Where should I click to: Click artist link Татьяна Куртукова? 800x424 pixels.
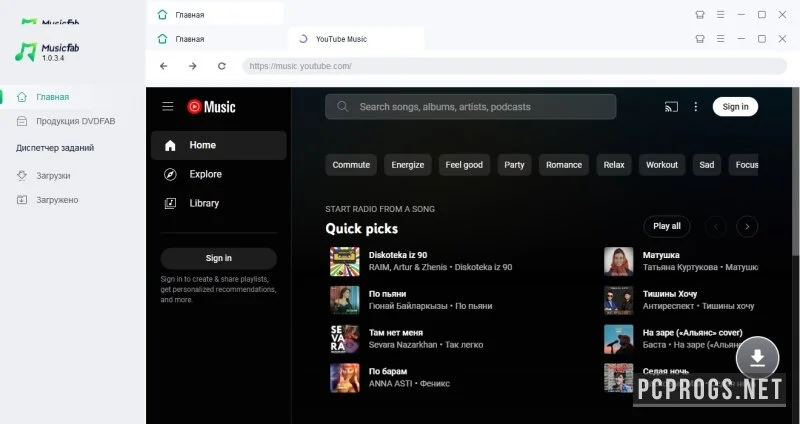(x=680, y=267)
